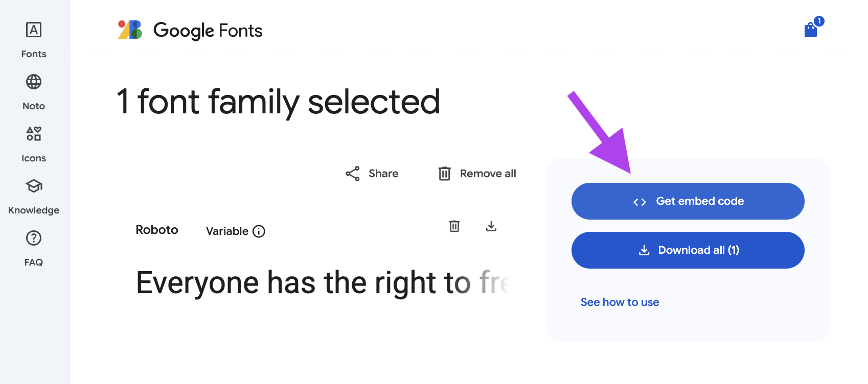868x384 pixels.
Task: Click the Roboto preview sentence text
Action: [323, 283]
